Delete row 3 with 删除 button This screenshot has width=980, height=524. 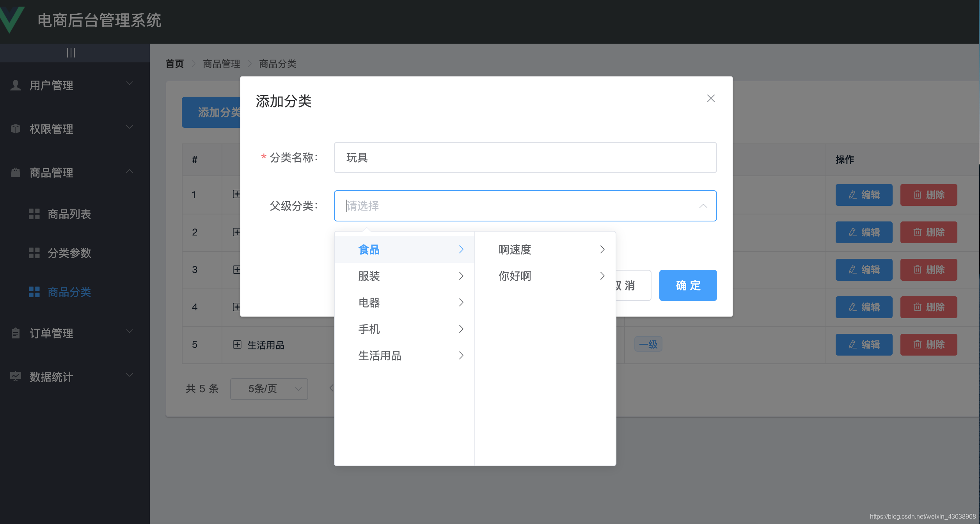[x=929, y=270]
